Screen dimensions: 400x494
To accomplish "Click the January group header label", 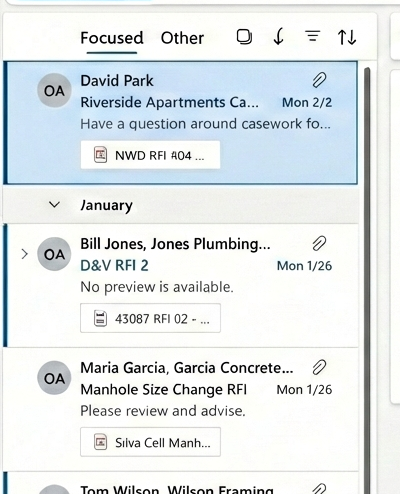I will [106, 205].
